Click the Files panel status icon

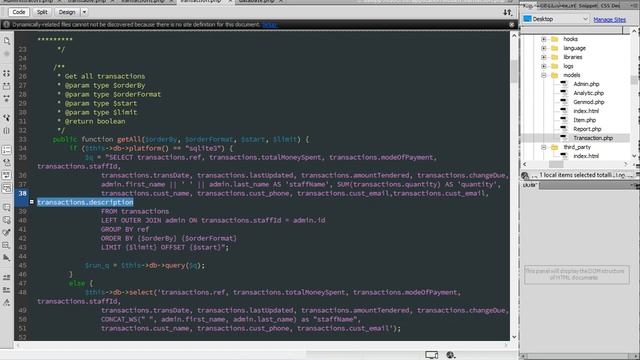(525, 175)
